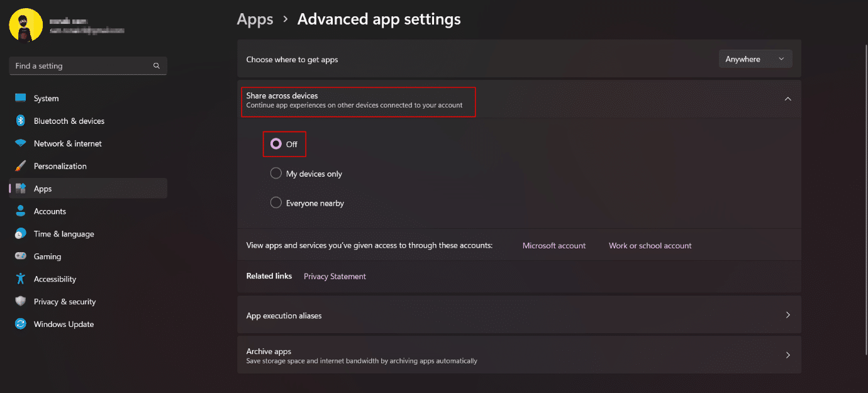Go to Windows Update text label
868x393 pixels.
tap(64, 324)
